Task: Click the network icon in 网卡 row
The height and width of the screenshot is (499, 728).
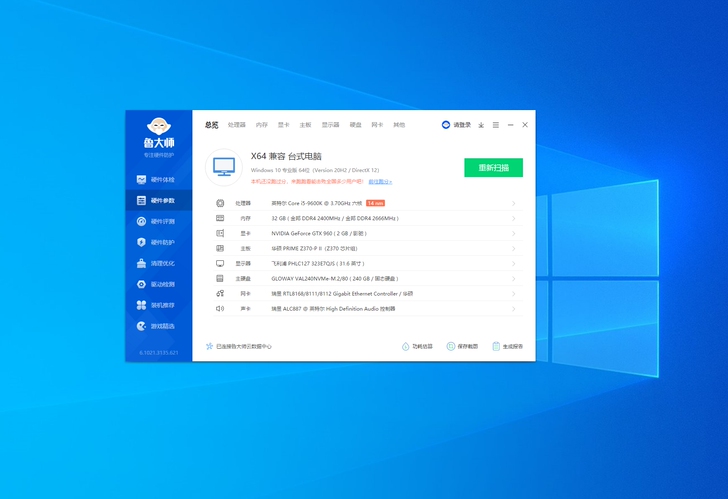Action: pos(220,293)
